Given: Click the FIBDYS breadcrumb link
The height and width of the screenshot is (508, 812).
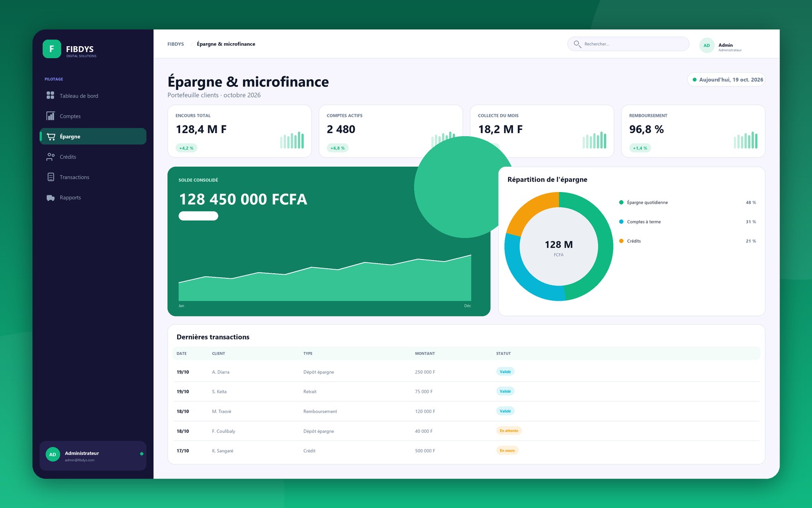Looking at the screenshot, I should coord(176,44).
